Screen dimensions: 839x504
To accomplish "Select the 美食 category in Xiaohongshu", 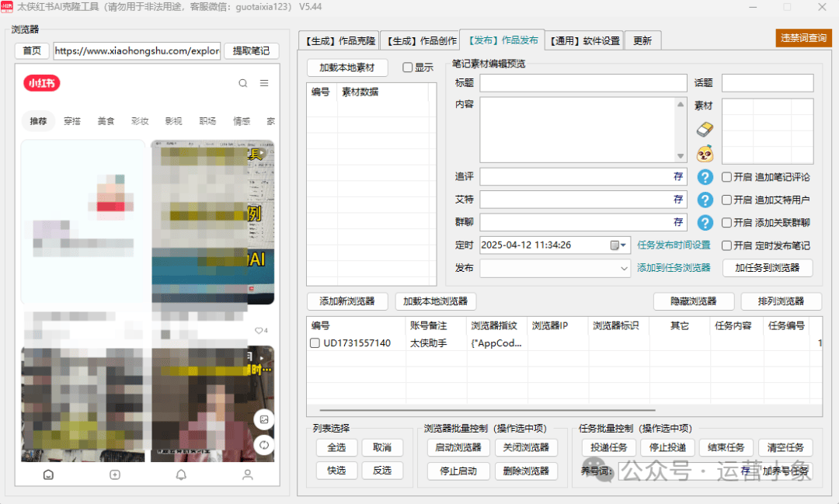I will click(x=106, y=121).
